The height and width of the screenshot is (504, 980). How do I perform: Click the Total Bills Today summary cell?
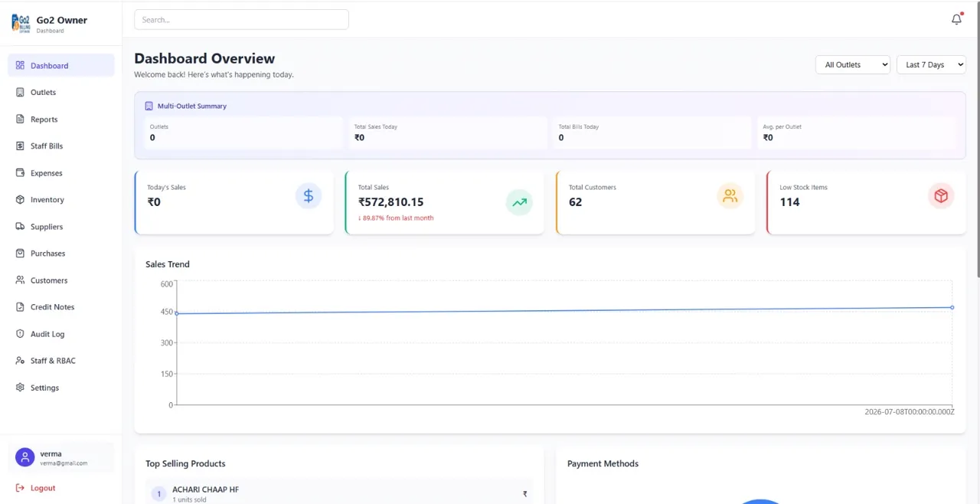652,133
